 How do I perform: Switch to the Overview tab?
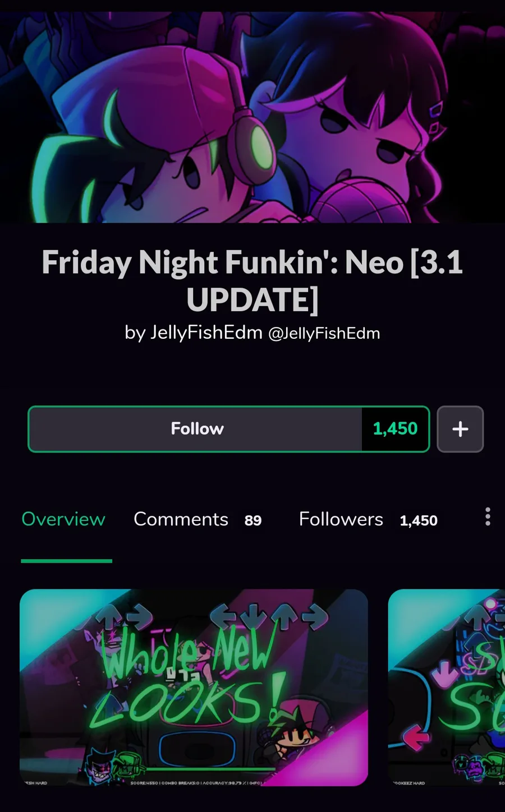63,519
